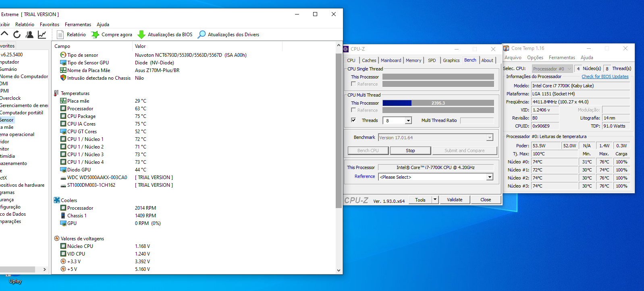Enable the Single Thread Reference checkbox
This screenshot has width=644, height=291.
[x=353, y=84]
